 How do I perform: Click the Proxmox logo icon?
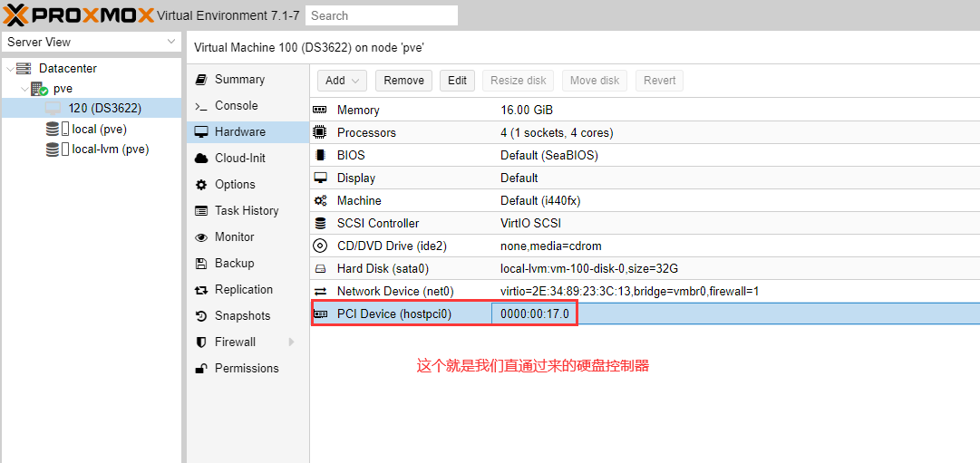pyautogui.click(x=16, y=14)
